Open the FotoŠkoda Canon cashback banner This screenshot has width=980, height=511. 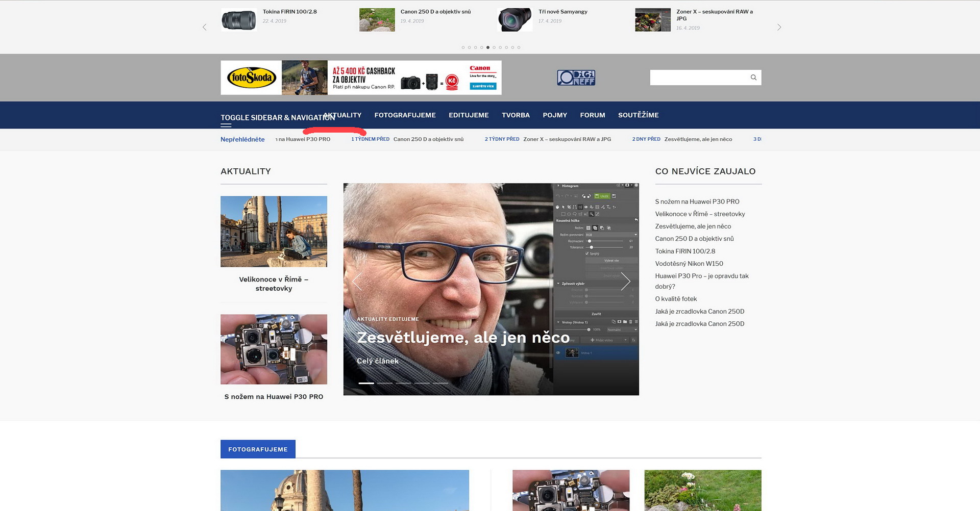coord(361,78)
